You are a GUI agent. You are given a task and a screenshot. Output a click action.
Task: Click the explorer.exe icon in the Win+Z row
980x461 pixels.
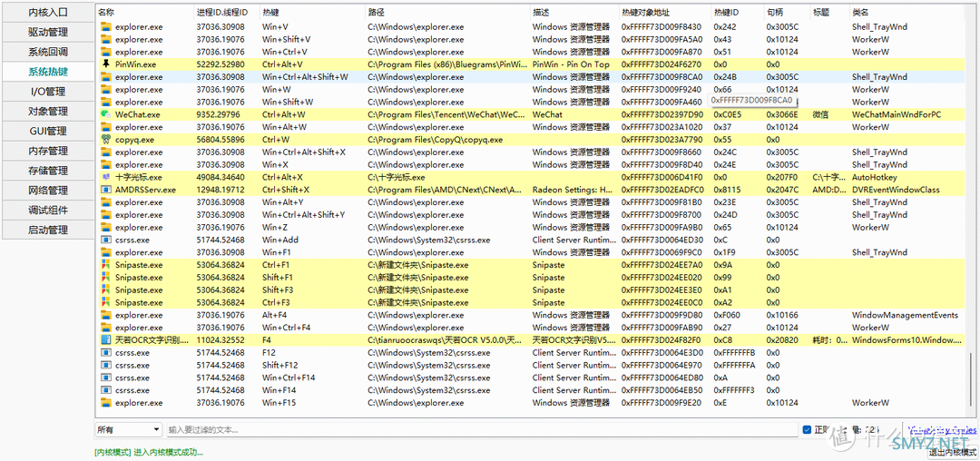tap(105, 228)
